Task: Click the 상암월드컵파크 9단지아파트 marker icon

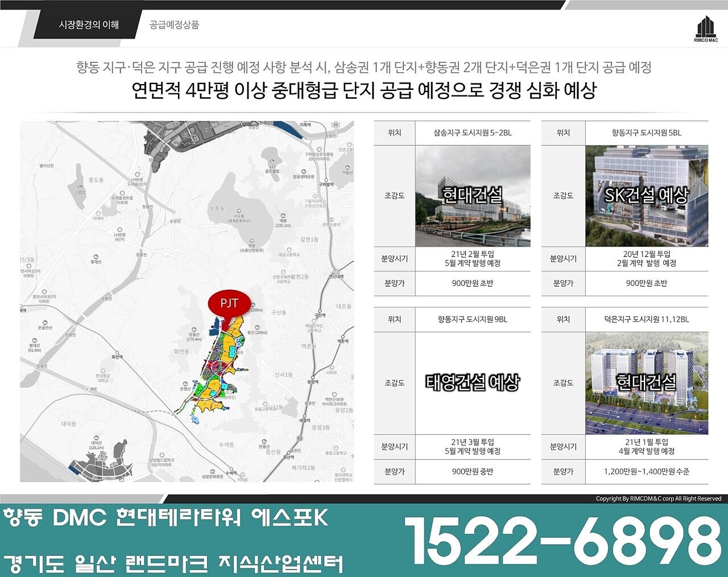Action: point(162,455)
